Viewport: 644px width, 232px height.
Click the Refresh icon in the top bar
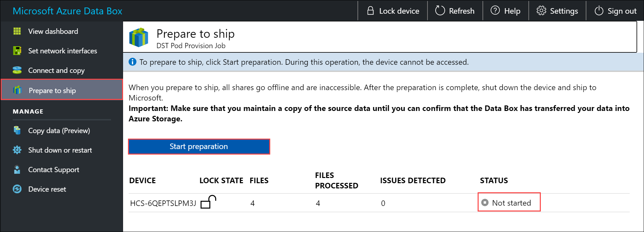coord(440,10)
